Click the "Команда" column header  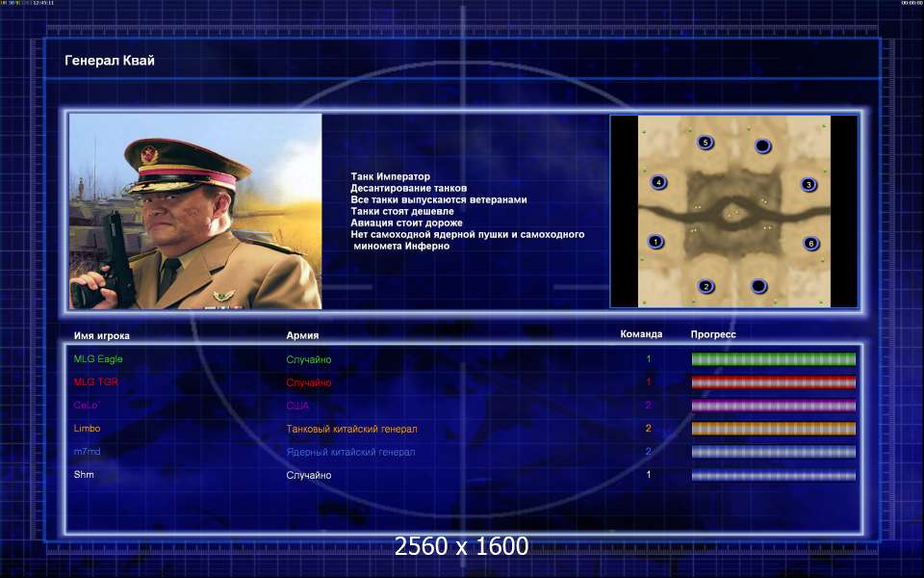click(641, 334)
